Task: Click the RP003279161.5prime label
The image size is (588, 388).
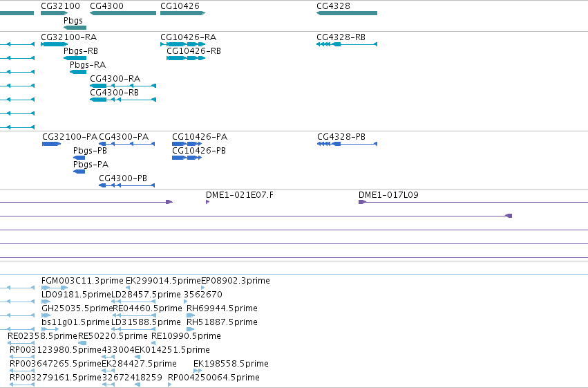Action: tap(55, 378)
